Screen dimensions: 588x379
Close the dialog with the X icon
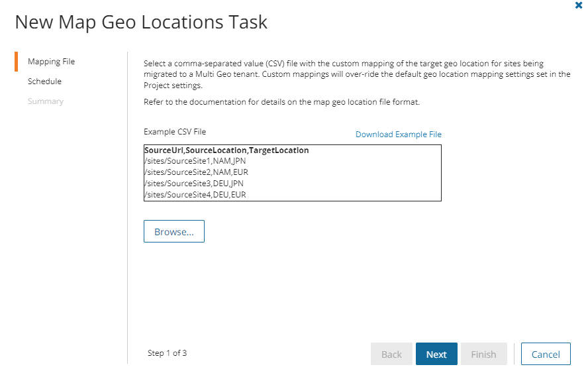[x=579, y=5]
